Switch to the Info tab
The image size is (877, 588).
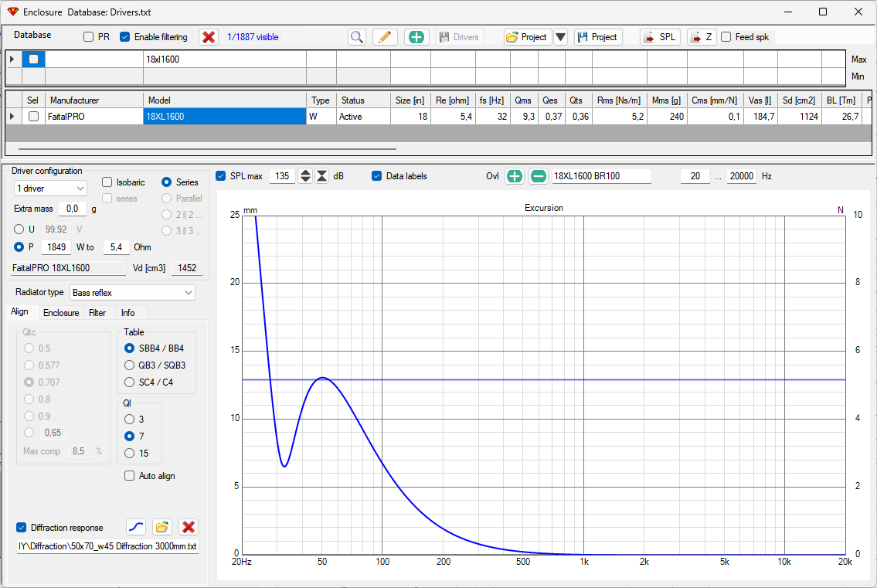coord(128,313)
